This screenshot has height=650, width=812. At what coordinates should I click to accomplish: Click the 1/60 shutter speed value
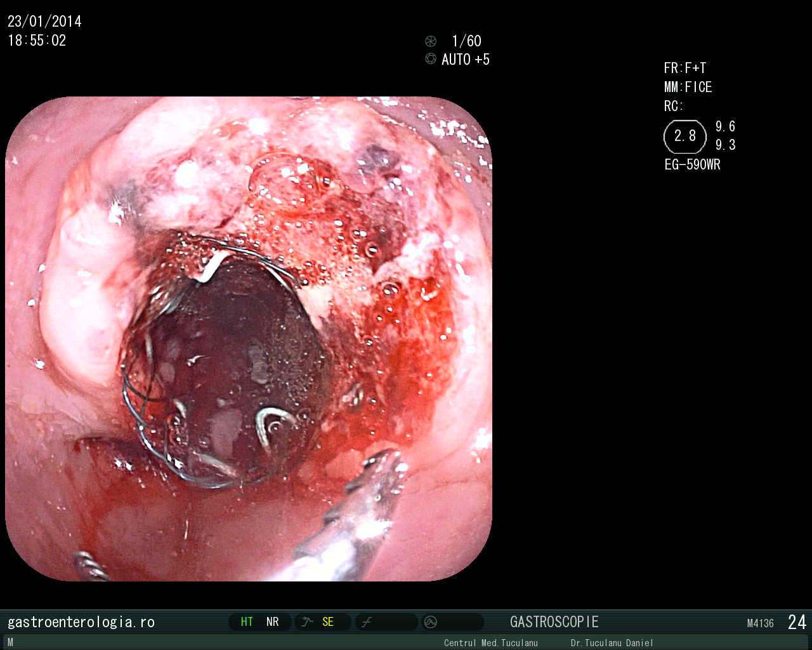coord(466,41)
